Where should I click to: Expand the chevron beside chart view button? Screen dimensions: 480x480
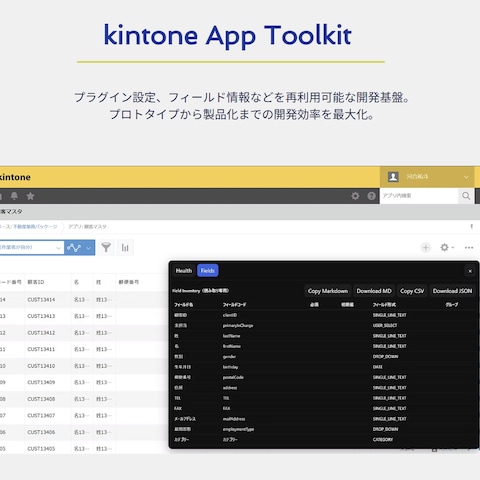click(x=88, y=248)
